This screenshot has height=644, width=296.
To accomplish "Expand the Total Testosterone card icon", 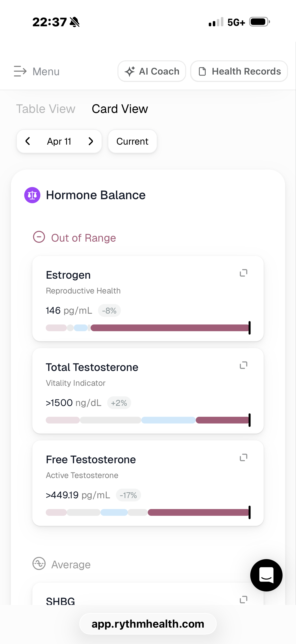I will (243, 365).
